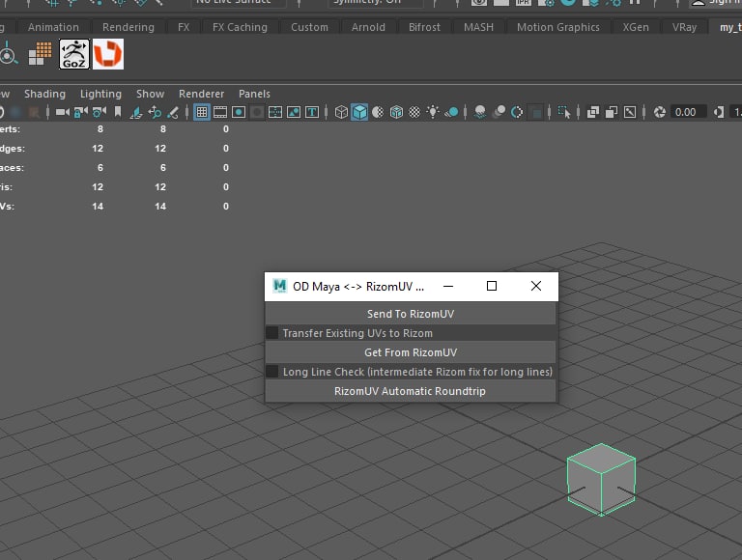Toggle the resolution gate icon
Viewport: 742px width, 560px height.
tap(239, 112)
